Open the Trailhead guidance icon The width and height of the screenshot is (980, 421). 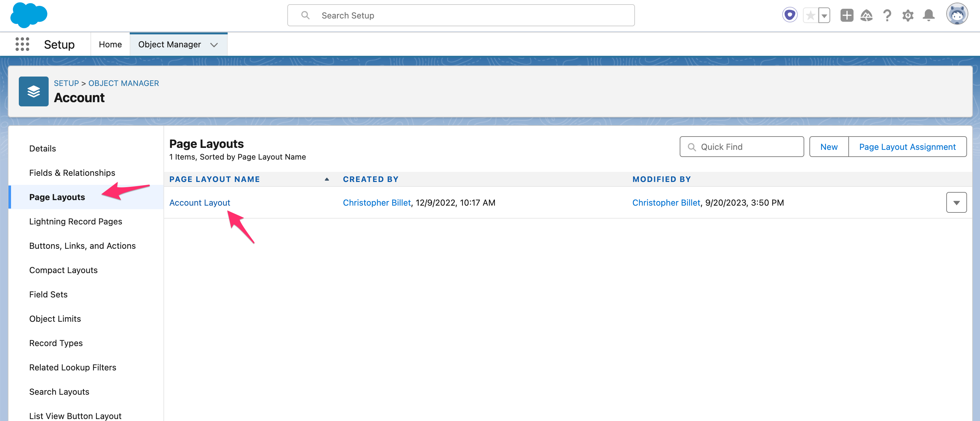click(x=866, y=16)
